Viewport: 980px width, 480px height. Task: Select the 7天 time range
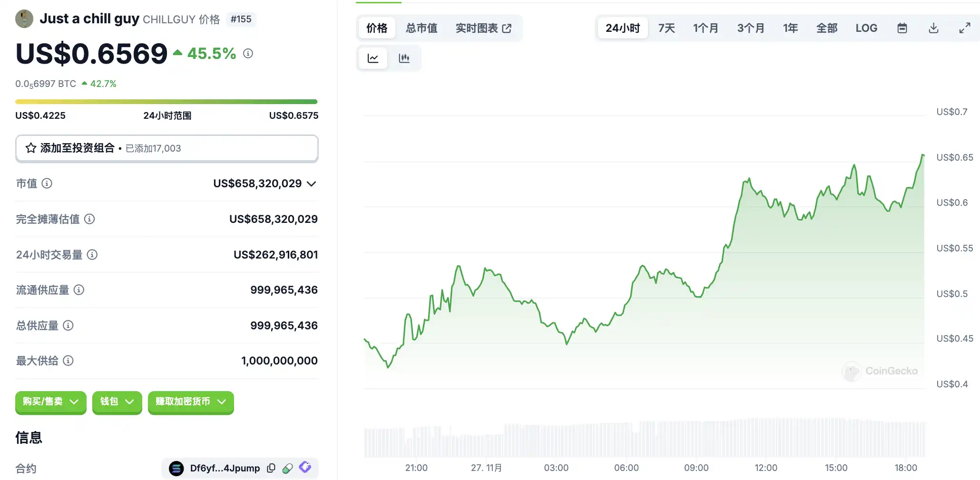(666, 28)
